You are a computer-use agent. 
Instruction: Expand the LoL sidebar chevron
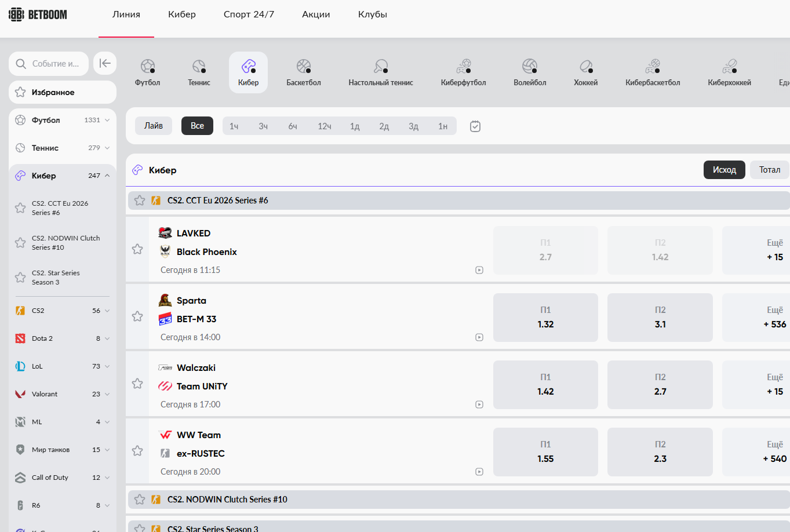pos(107,366)
